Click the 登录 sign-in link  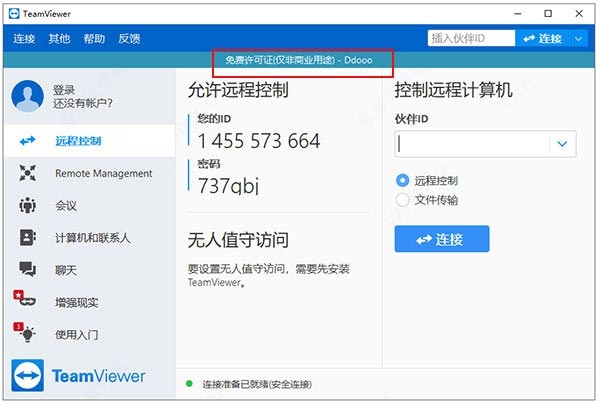[64, 89]
